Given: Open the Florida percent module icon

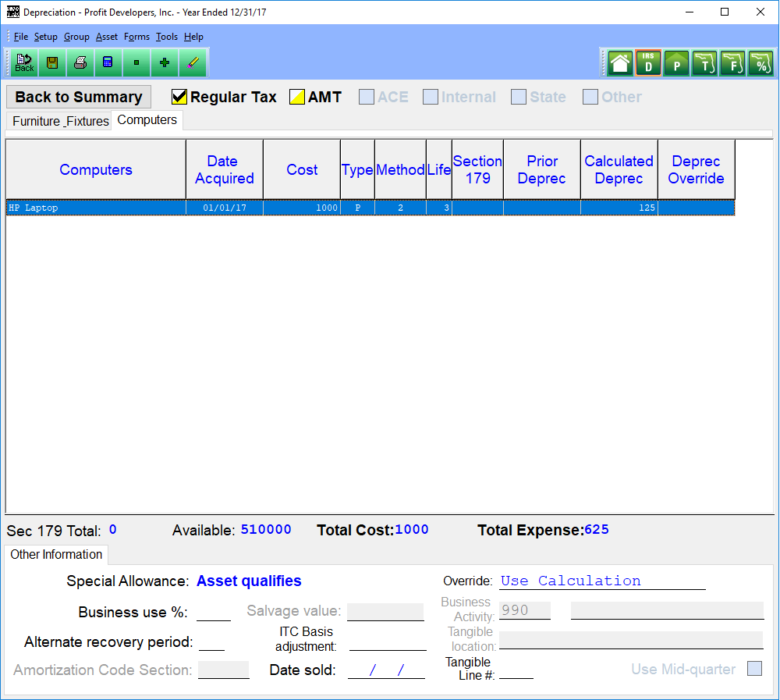Looking at the screenshot, I should 760,63.
